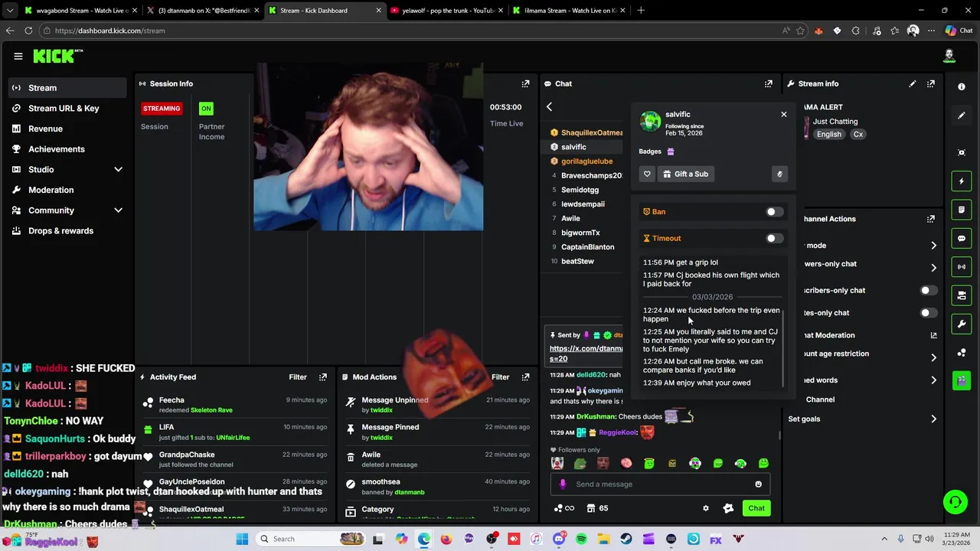Go back with chat panel arrow
Viewport: 980px width, 551px height.
click(x=549, y=107)
